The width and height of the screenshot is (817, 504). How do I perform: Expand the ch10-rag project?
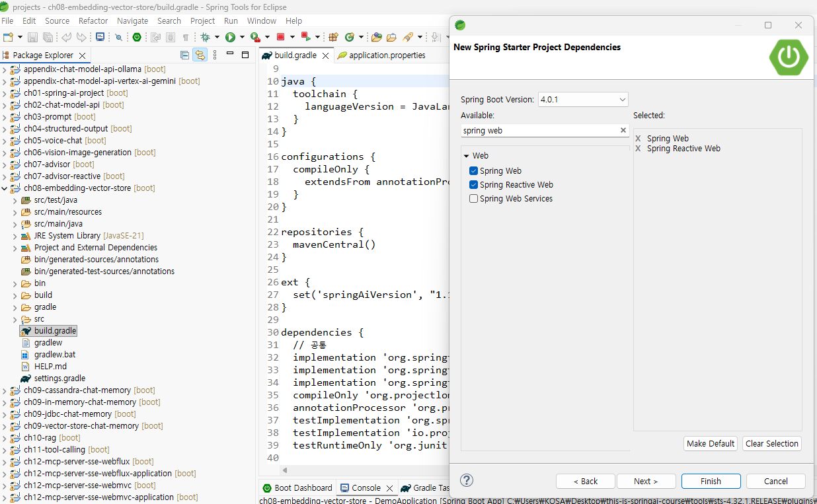(x=5, y=438)
